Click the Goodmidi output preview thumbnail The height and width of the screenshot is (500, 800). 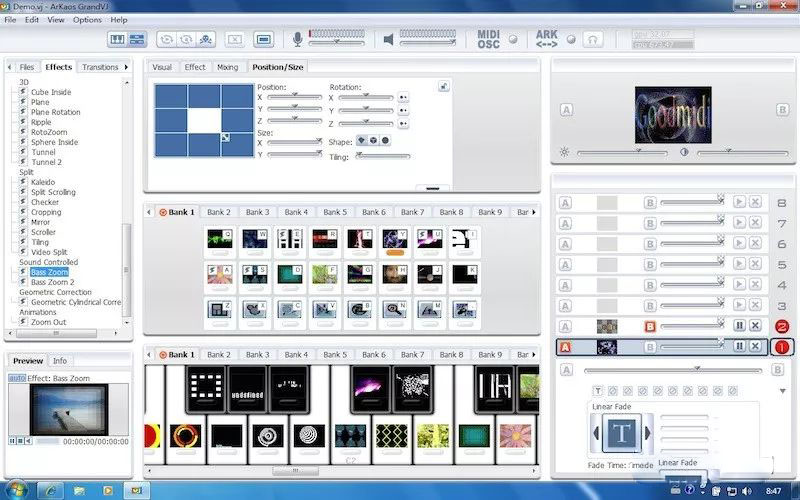[673, 115]
